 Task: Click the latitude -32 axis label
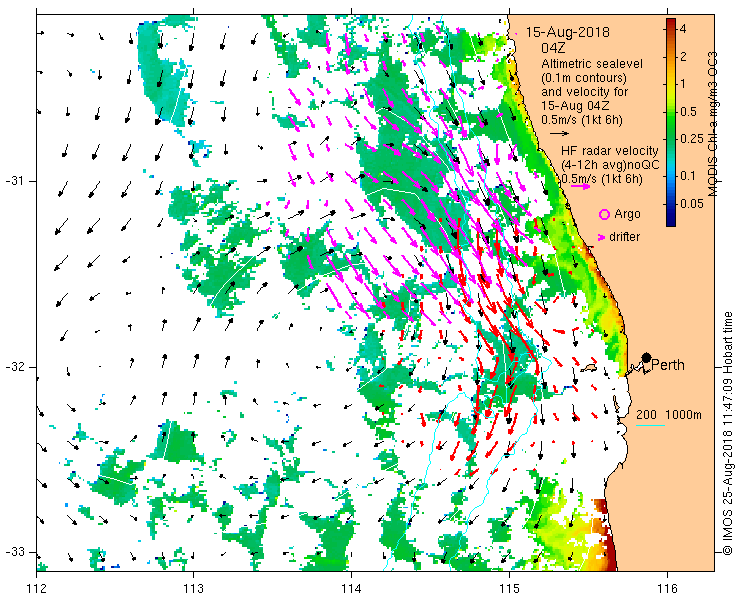14,366
